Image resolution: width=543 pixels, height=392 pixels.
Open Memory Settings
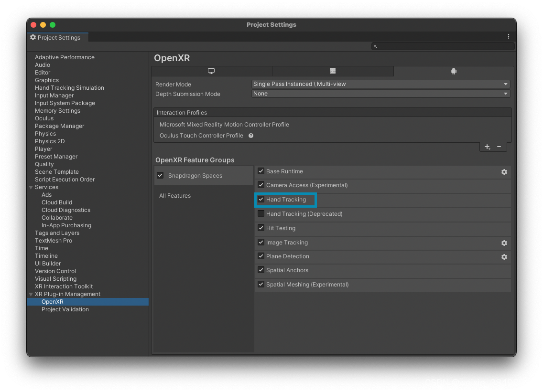point(57,111)
